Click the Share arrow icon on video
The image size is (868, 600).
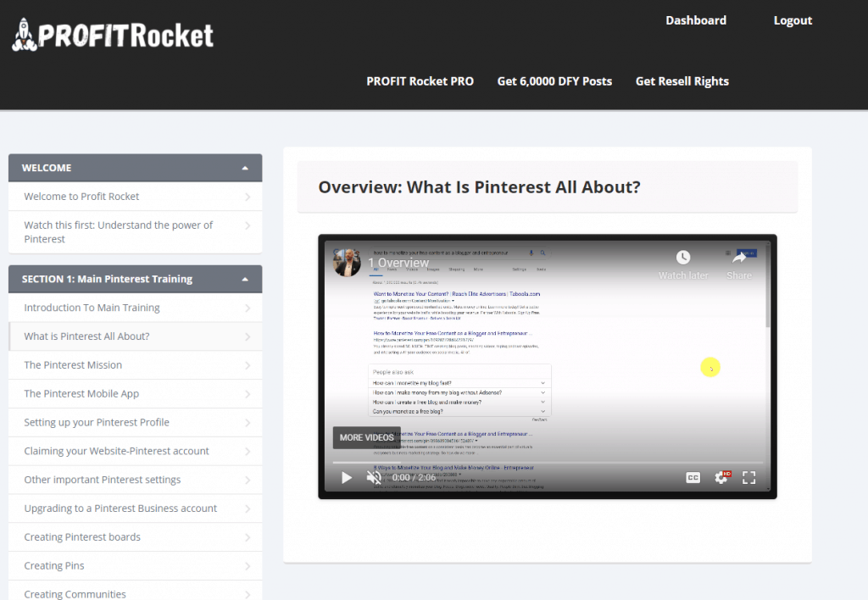[739, 258]
